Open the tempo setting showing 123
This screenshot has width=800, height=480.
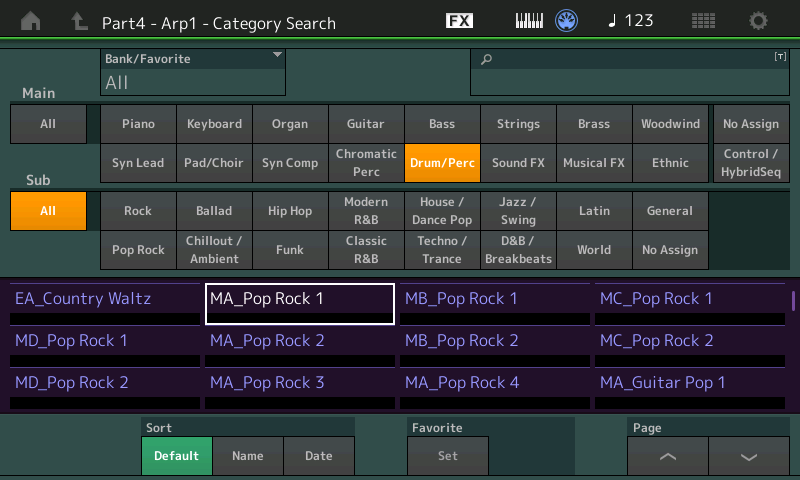tap(631, 21)
